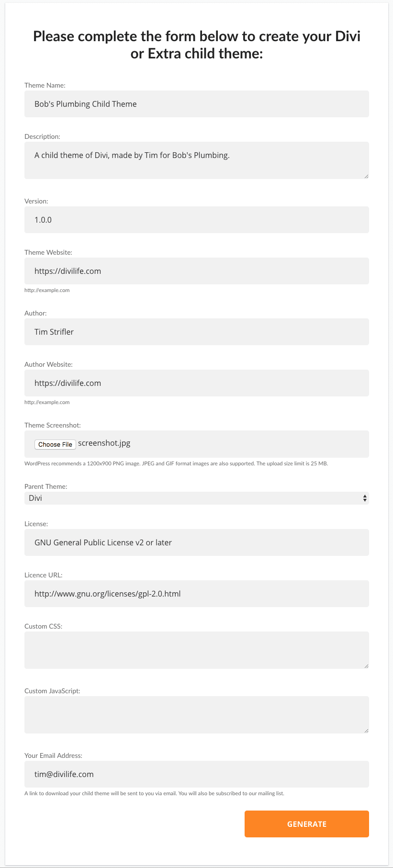Click the Custom JavaScript resize handle

(367, 731)
